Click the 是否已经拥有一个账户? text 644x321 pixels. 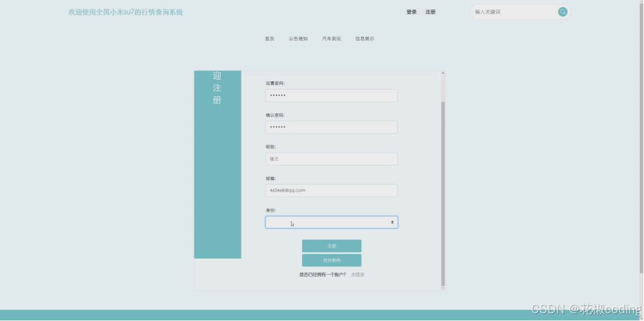coord(323,274)
